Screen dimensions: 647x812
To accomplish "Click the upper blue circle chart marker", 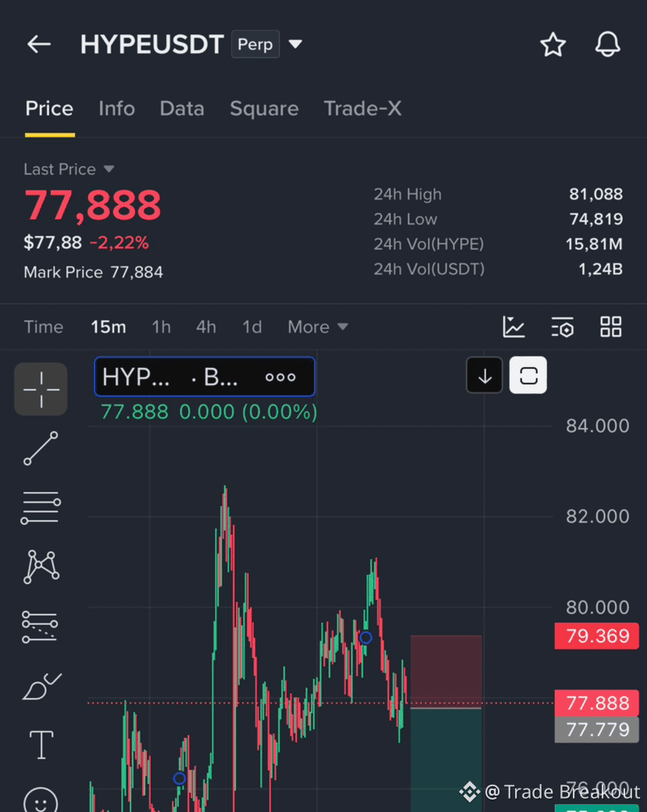I will 366,637.
